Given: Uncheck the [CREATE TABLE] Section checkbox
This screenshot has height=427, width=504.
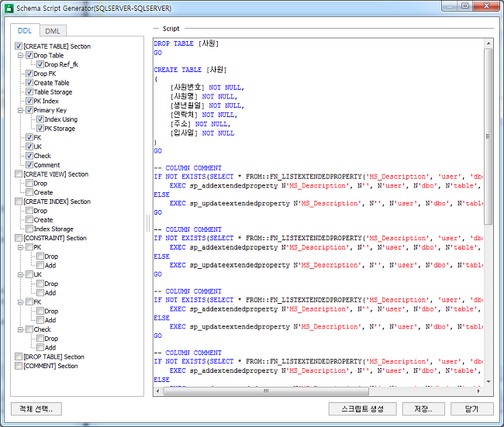Looking at the screenshot, I should click(19, 46).
